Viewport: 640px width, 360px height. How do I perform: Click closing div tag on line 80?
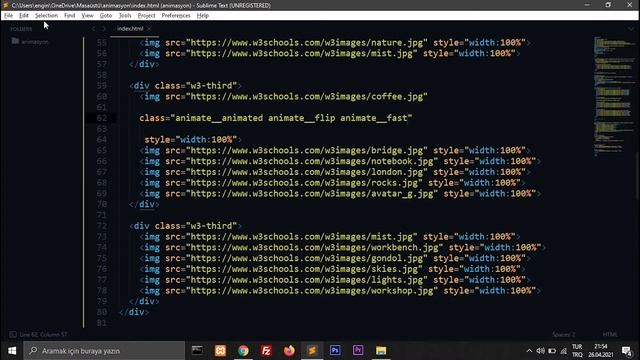click(134, 312)
